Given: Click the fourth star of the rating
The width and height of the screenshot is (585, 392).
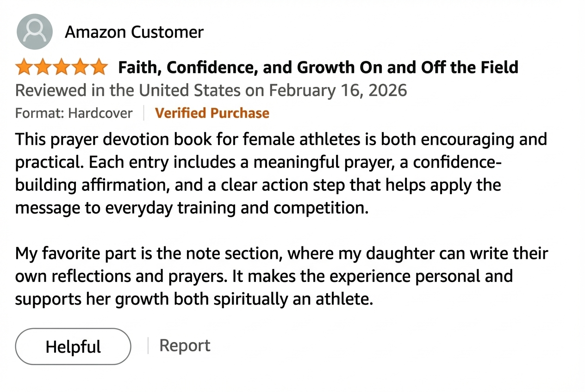Looking at the screenshot, I should [81, 67].
